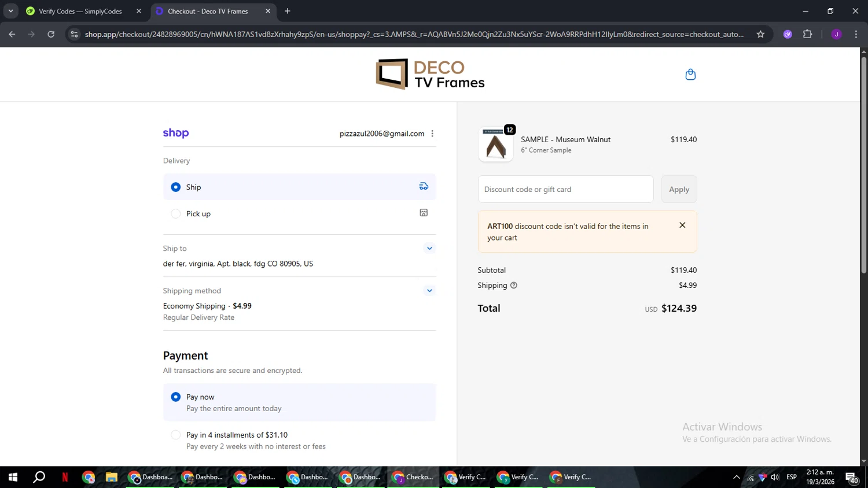Click the three-dot menu beside email address
This screenshot has height=488, width=868.
[432, 134]
